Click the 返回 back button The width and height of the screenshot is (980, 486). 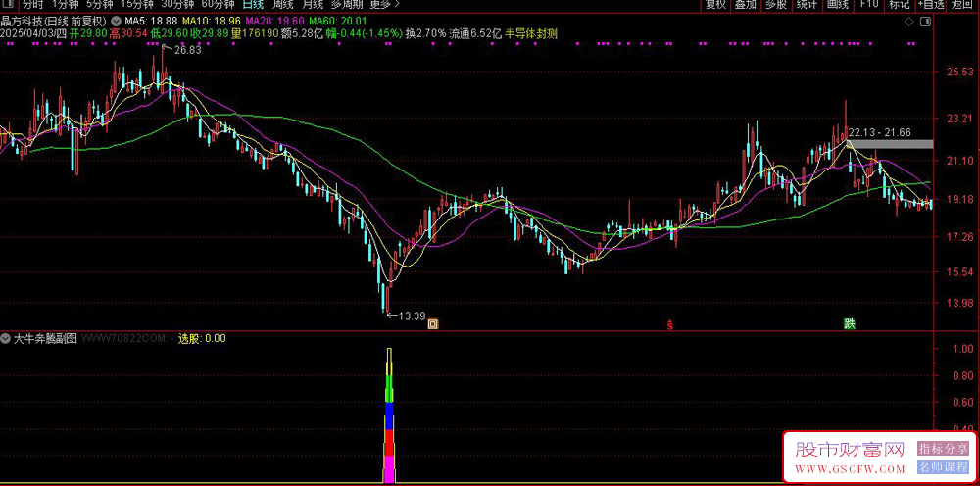click(x=963, y=4)
